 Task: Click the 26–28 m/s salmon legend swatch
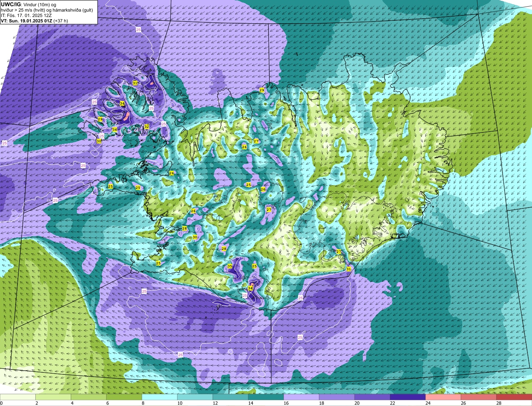(479, 397)
